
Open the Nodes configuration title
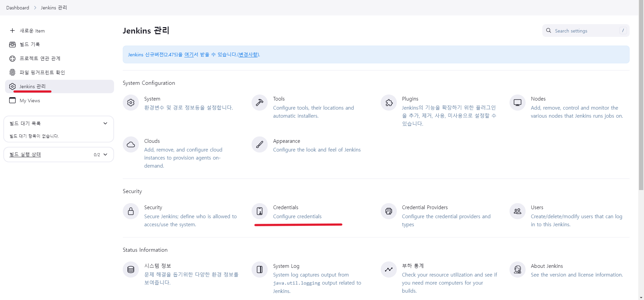[538, 99]
